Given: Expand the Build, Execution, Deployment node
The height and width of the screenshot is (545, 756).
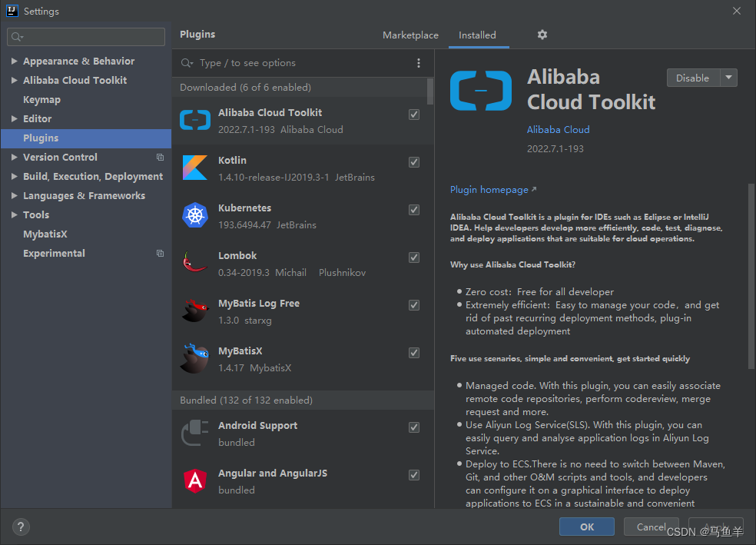Looking at the screenshot, I should [15, 176].
